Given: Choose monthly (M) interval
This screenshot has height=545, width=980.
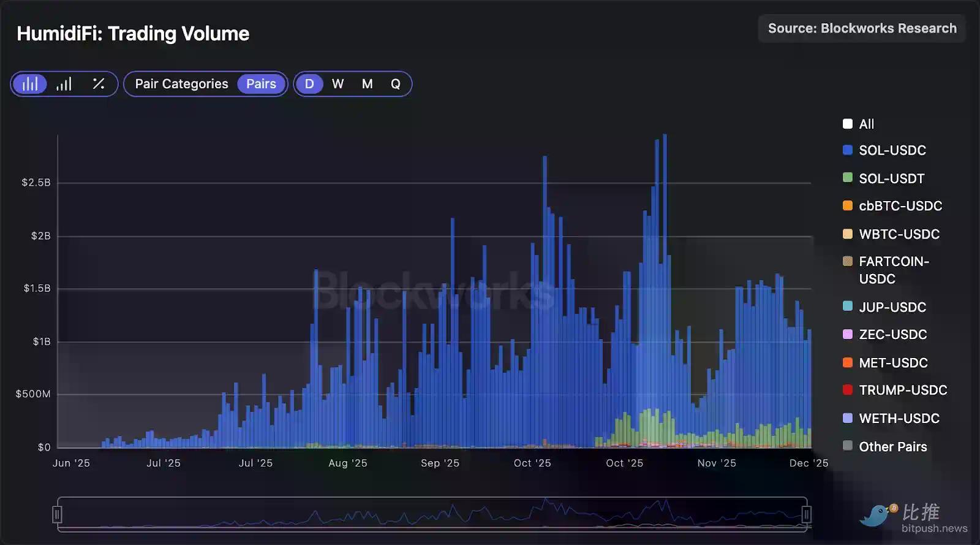Looking at the screenshot, I should [x=367, y=84].
